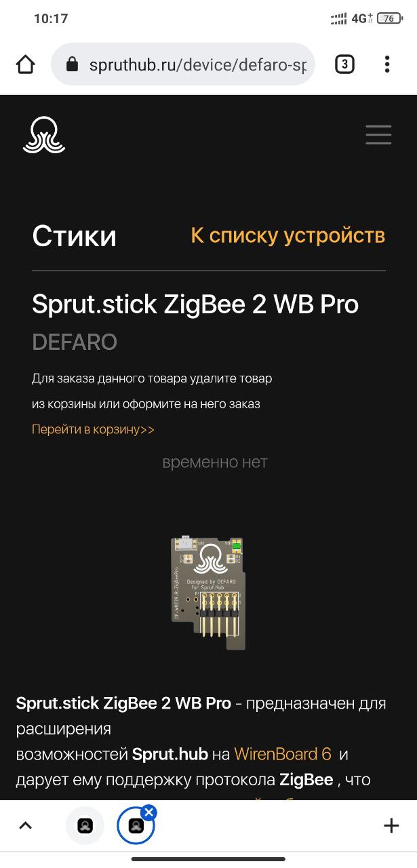This screenshot has height=868, width=417.
Task: Tap the 'Стики' category heading
Action: [x=74, y=236]
